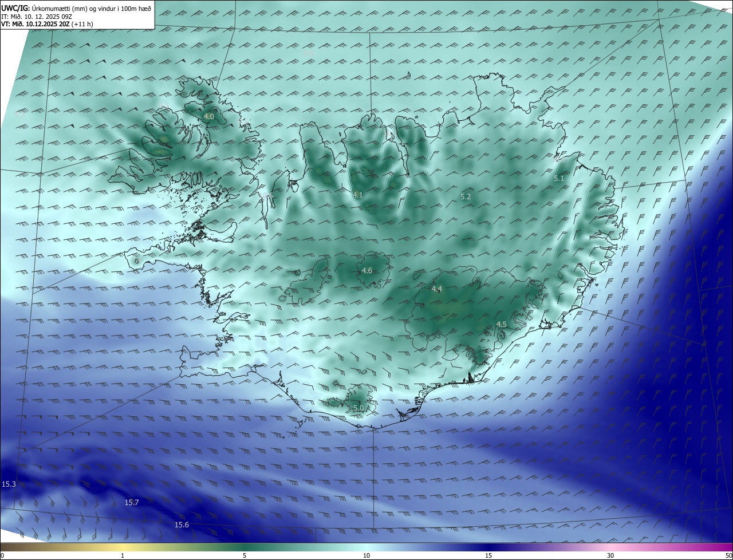Image resolution: width=733 pixels, height=560 pixels.
Task: Click the 15.6 value label over the ocean
Action: 182,524
